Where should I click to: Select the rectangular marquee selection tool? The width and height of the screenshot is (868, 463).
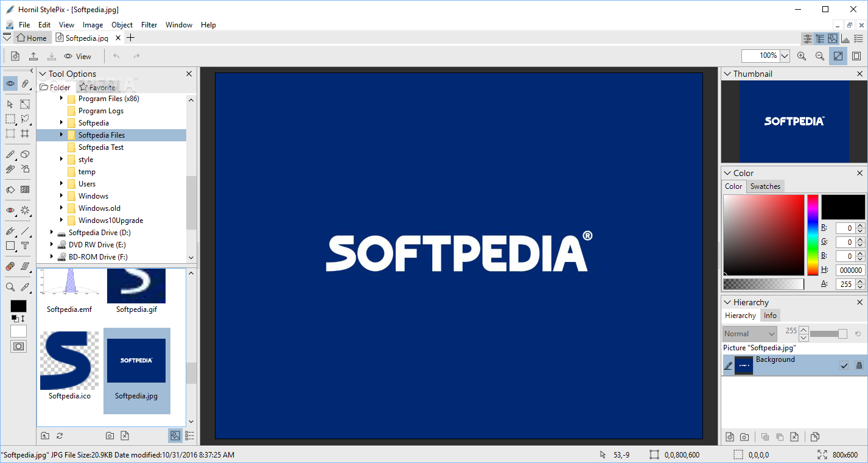tap(10, 119)
